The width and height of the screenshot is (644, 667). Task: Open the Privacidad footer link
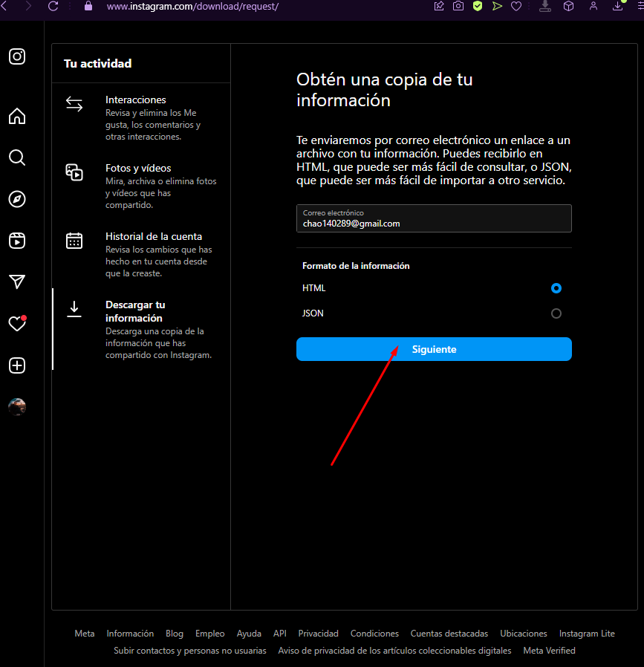coord(318,634)
